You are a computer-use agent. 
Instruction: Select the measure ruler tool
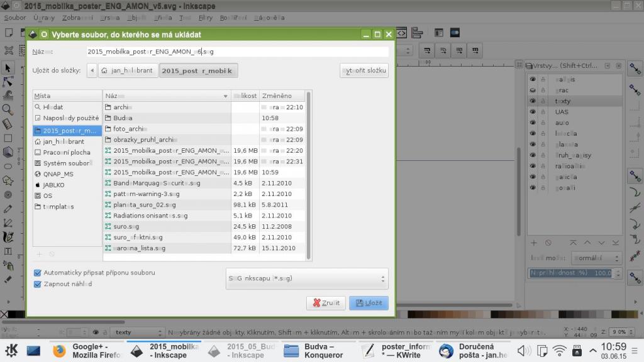[x=8, y=124]
